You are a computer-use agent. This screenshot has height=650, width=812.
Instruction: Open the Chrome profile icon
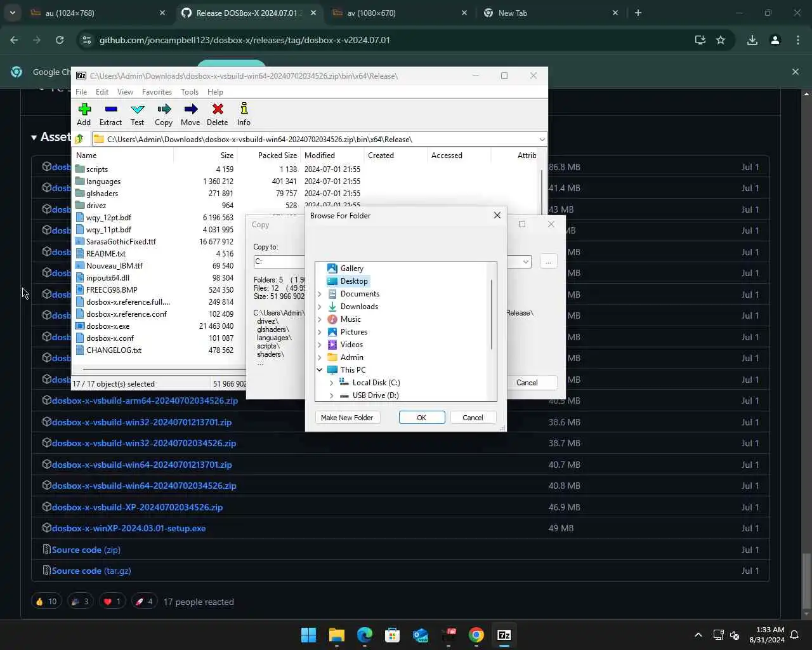pos(775,40)
